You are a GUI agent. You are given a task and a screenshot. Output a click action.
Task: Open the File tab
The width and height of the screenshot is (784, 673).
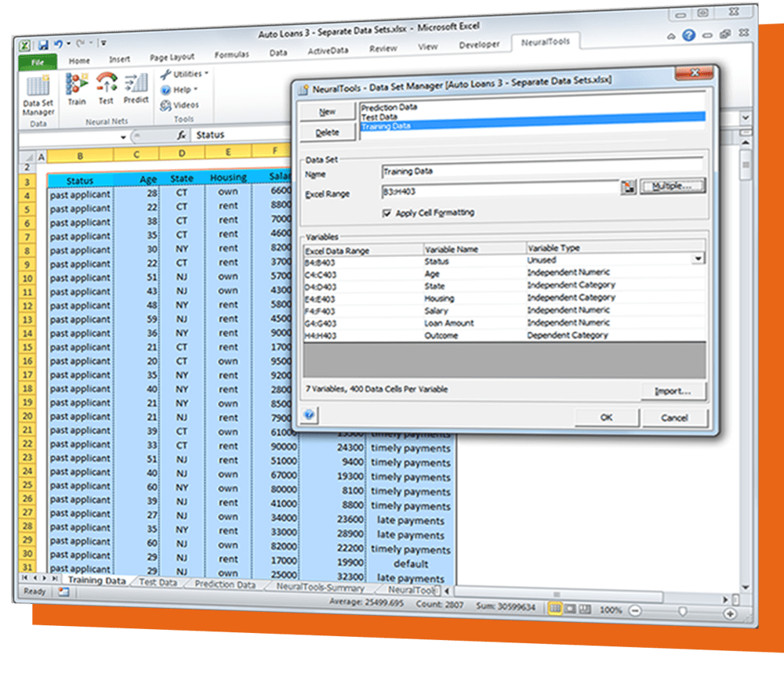tap(38, 63)
